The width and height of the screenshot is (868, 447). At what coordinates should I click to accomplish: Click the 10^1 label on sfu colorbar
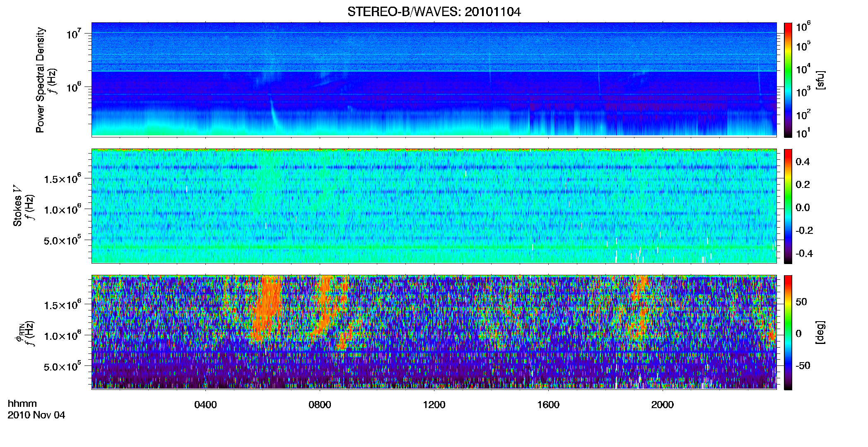pos(803,133)
